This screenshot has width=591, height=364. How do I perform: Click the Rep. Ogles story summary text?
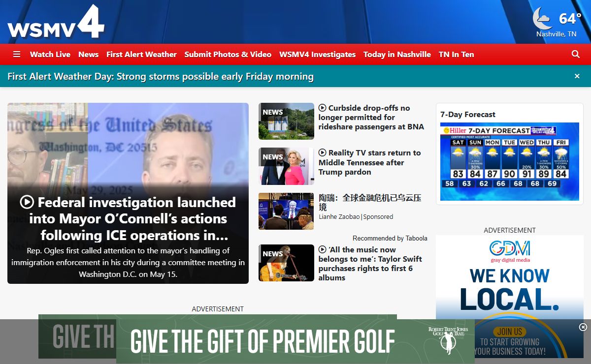point(128,263)
